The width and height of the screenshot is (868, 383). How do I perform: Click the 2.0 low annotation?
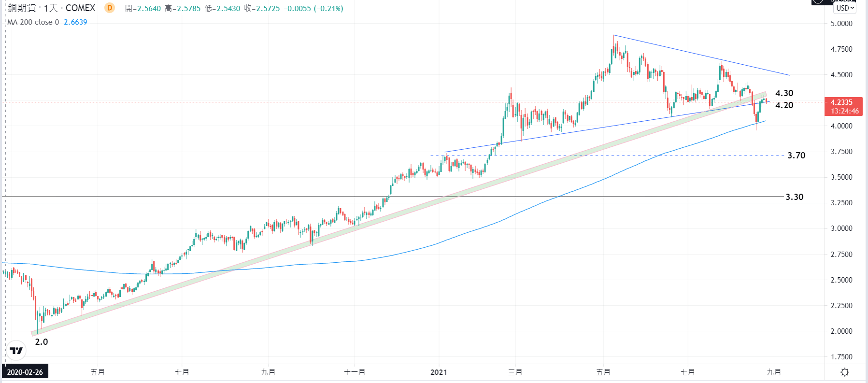42,342
